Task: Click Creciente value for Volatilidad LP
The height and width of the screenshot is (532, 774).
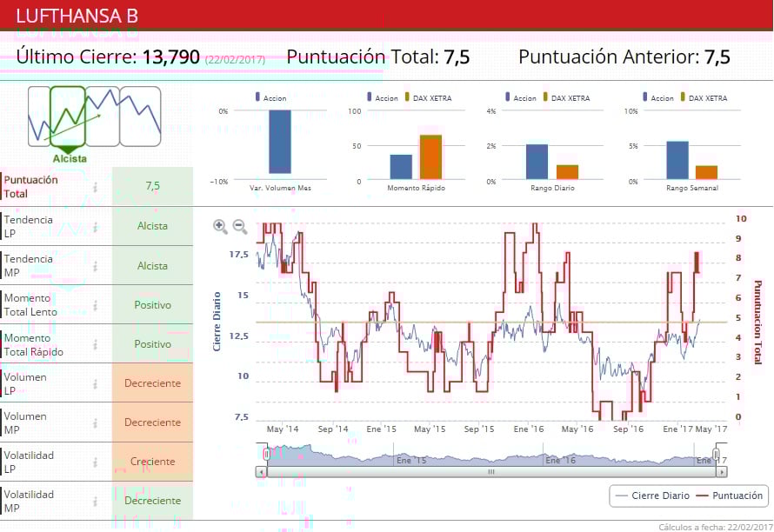Action: click(x=152, y=462)
